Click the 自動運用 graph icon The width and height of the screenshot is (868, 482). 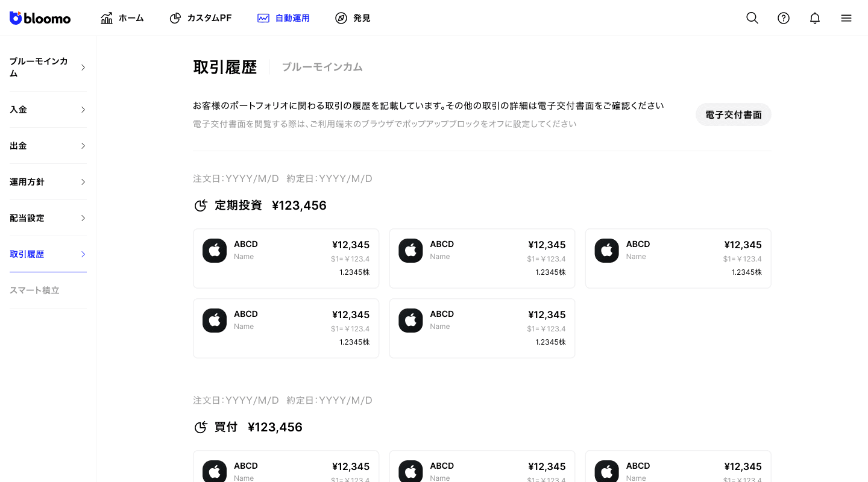[x=263, y=18]
